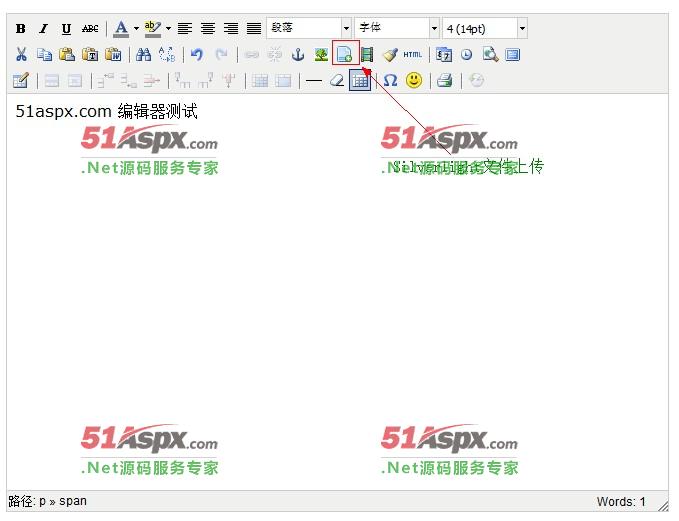Toggle fullscreen editing mode
Screen dimensions: 679x521
coord(513,55)
